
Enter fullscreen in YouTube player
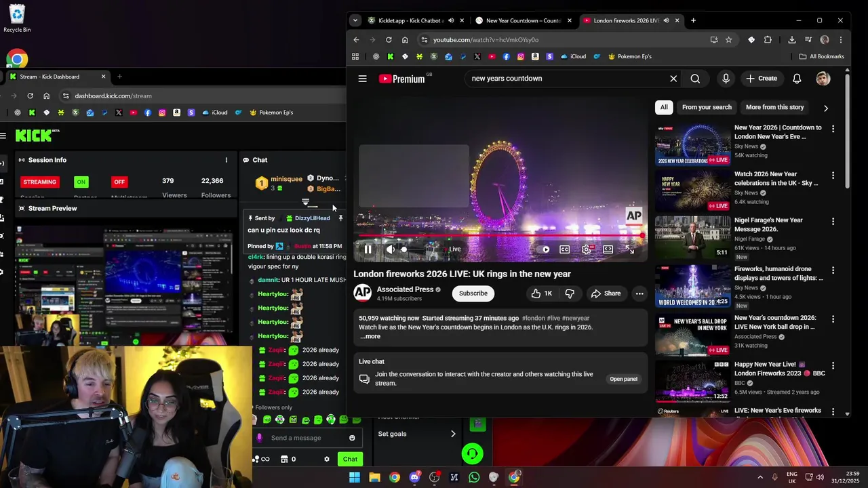click(629, 249)
